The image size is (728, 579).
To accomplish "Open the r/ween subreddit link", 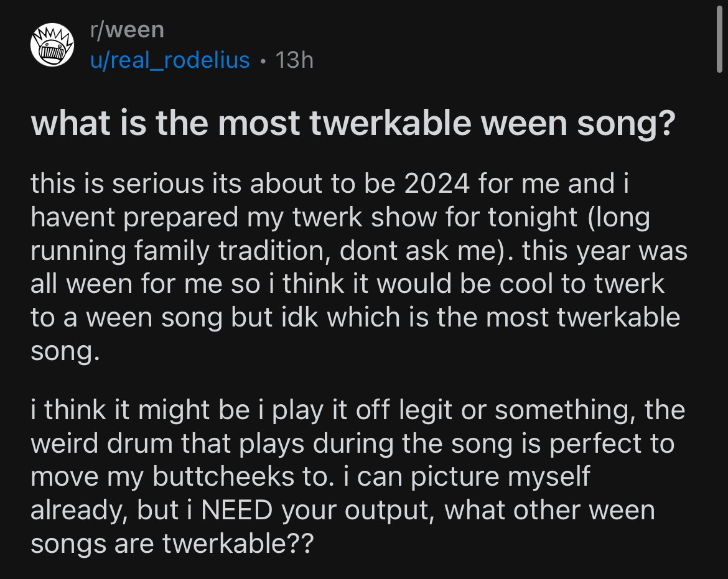I will coord(127,30).
